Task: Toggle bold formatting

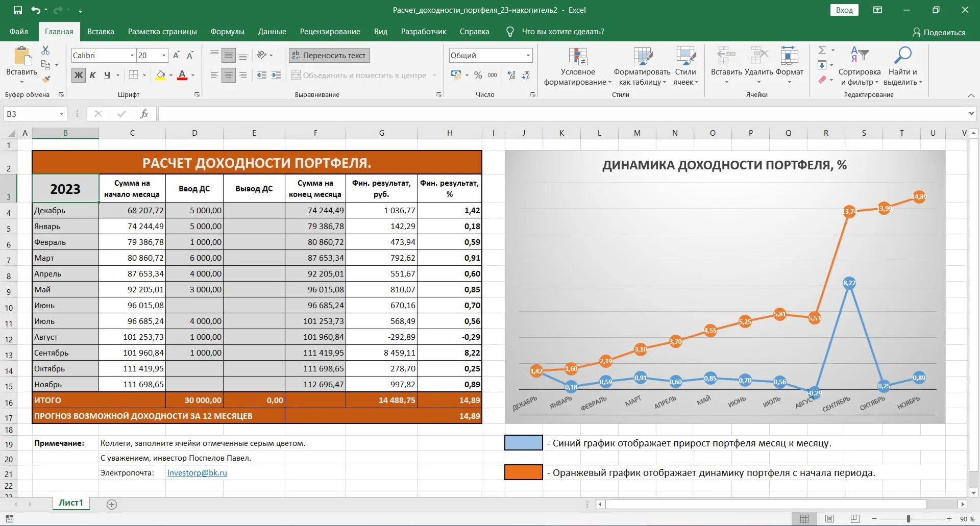Action: click(78, 75)
